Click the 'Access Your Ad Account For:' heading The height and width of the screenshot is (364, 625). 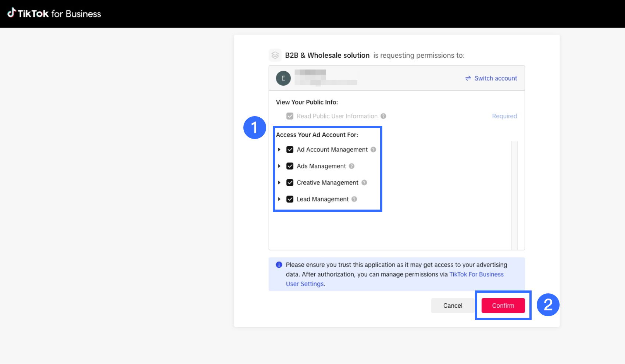[x=317, y=135]
